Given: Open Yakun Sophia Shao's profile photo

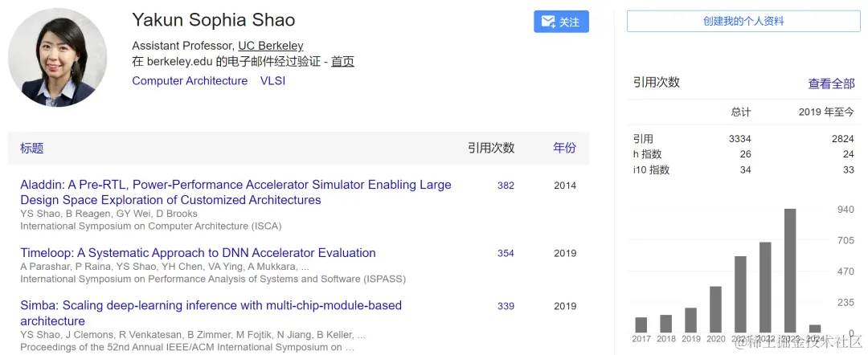Looking at the screenshot, I should point(57,58).
